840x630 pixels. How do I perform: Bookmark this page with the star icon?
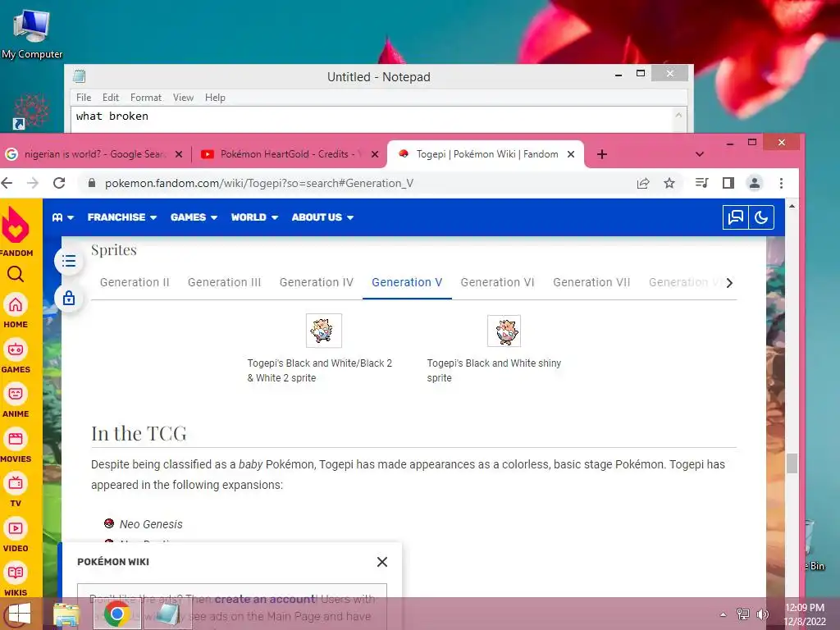(x=669, y=183)
